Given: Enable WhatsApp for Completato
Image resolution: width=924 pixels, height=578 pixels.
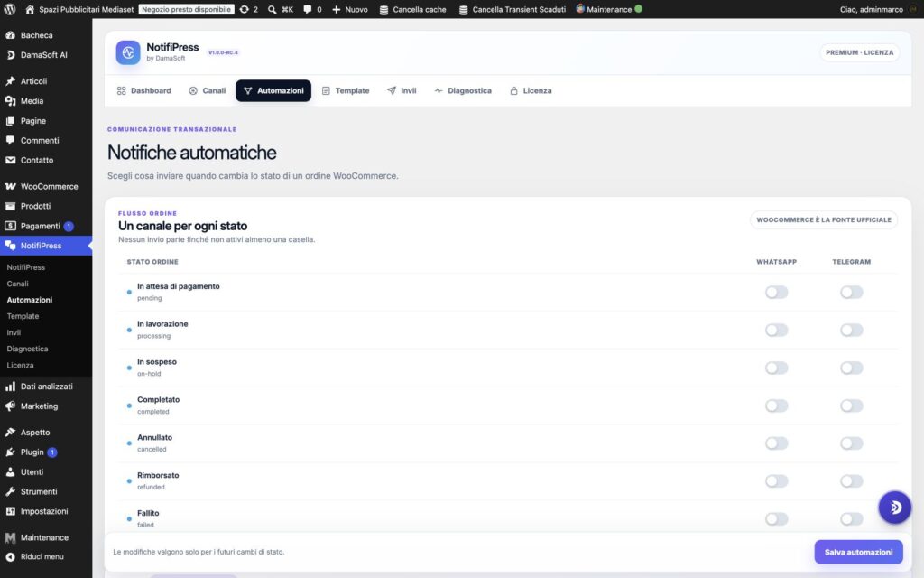Looking at the screenshot, I should point(776,406).
